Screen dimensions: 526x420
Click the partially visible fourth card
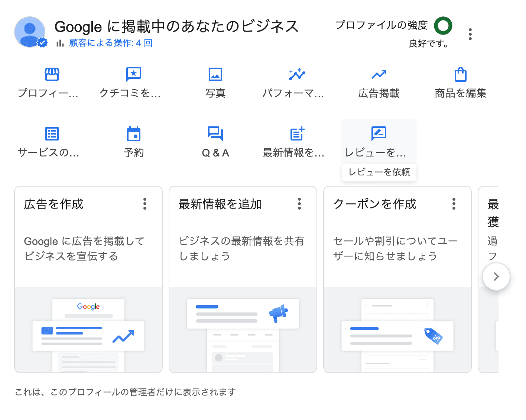[488, 280]
